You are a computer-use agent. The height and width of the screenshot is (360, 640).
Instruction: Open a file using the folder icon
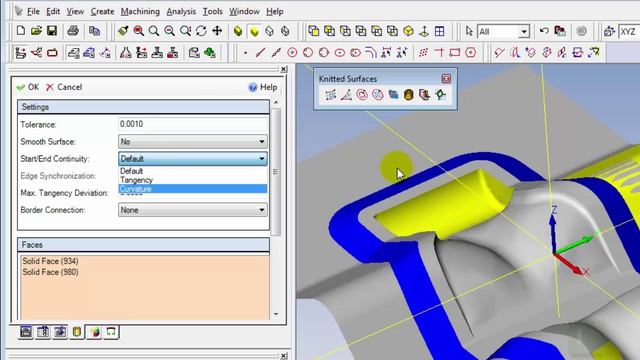[x=36, y=31]
